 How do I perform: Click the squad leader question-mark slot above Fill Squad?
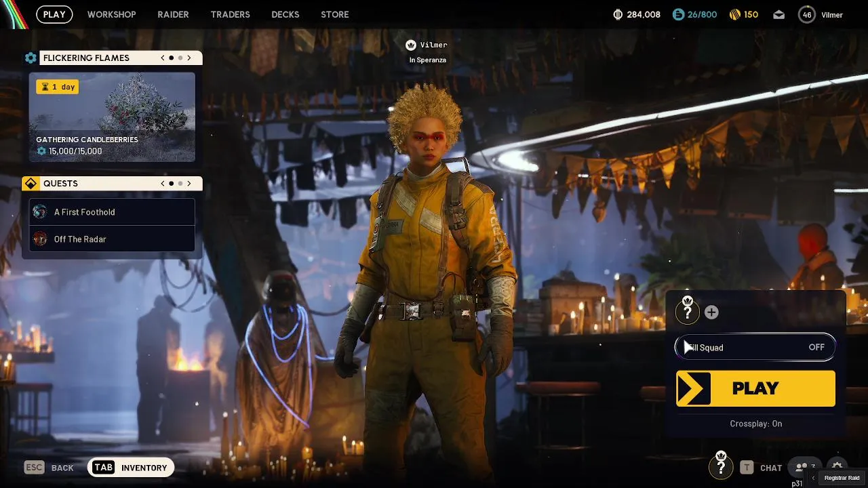point(688,312)
